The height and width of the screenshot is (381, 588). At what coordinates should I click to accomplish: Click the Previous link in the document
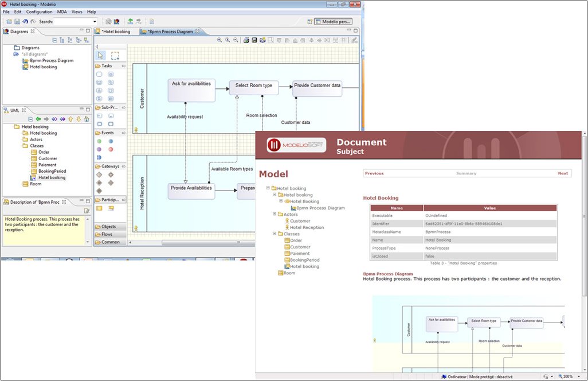click(x=374, y=173)
